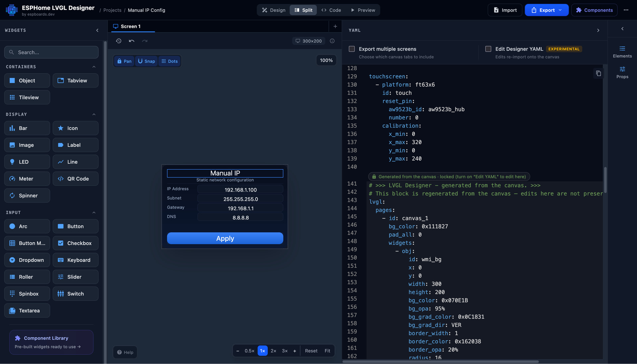Collapse the Containers section

(x=94, y=67)
